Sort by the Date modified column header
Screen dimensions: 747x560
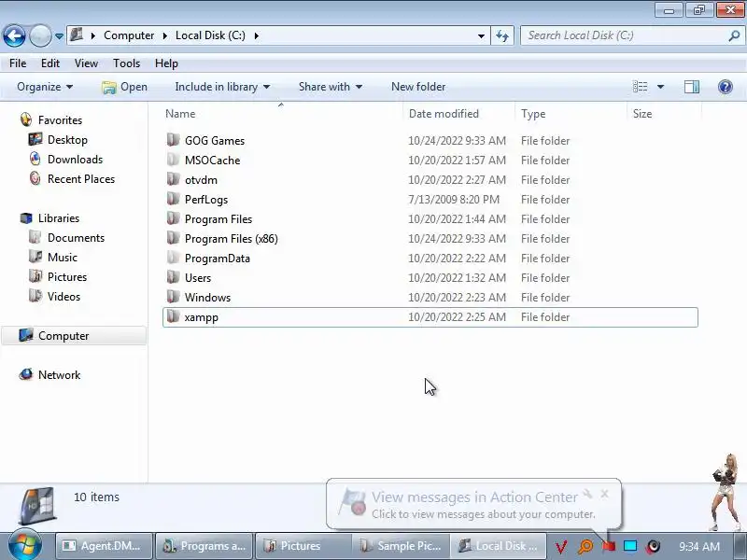click(444, 114)
